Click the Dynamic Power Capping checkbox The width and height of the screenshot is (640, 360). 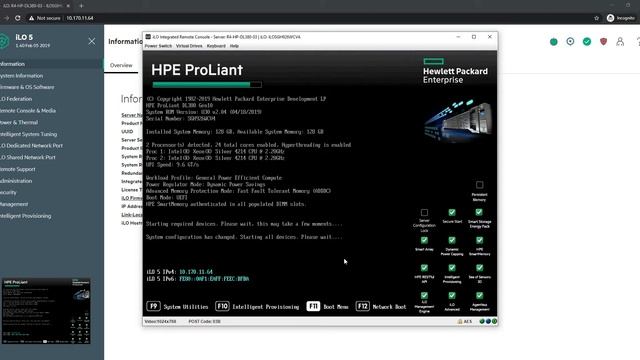[x=452, y=240]
